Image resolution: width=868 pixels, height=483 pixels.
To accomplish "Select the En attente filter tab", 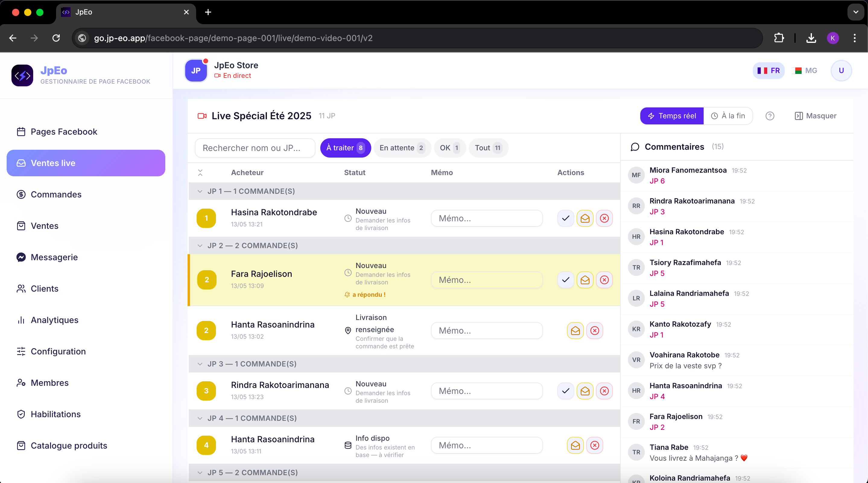I will click(x=402, y=148).
